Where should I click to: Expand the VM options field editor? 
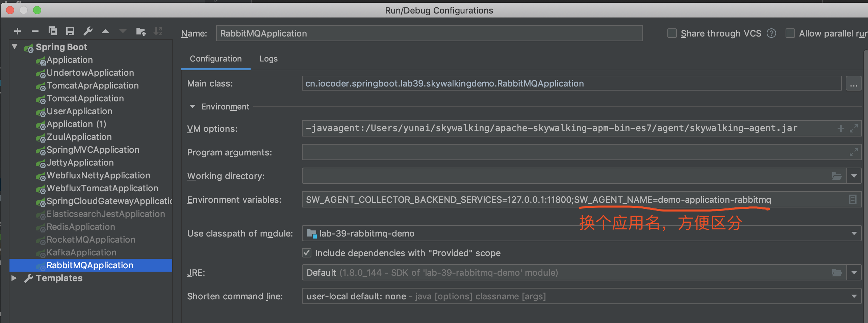click(x=854, y=128)
